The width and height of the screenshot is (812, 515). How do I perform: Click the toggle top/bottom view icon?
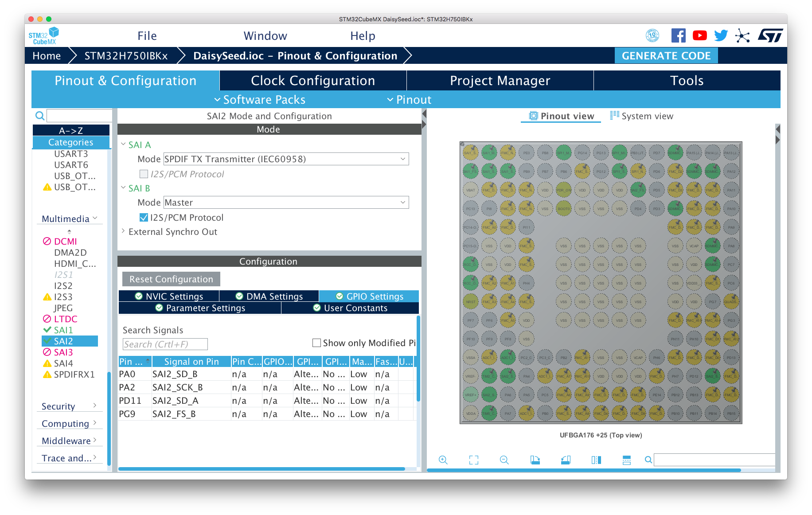click(x=535, y=460)
